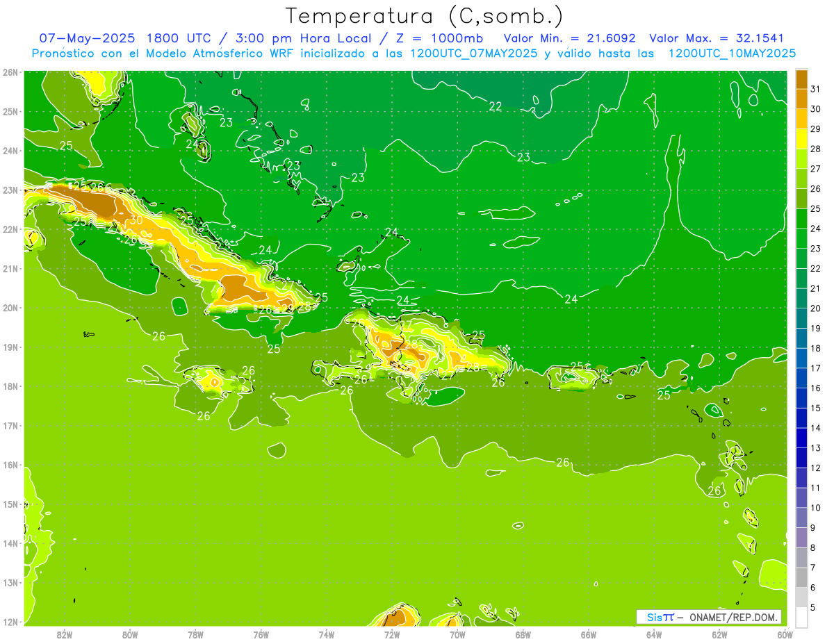Image resolution: width=834 pixels, height=644 pixels.
Task: Click the 'SisTT - ONAMET/REP.DOM.' credit label
Action: [708, 617]
